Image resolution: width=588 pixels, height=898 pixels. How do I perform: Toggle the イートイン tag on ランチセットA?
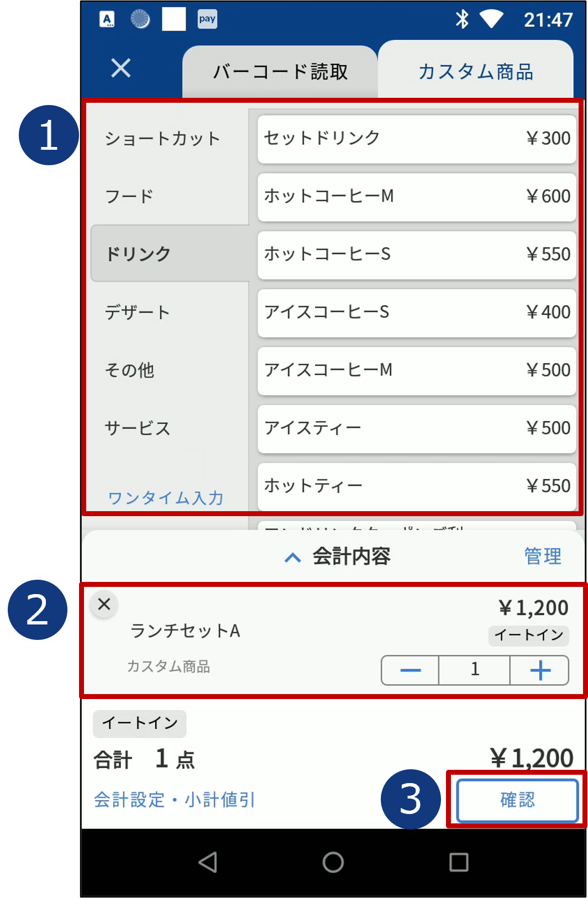tap(528, 635)
